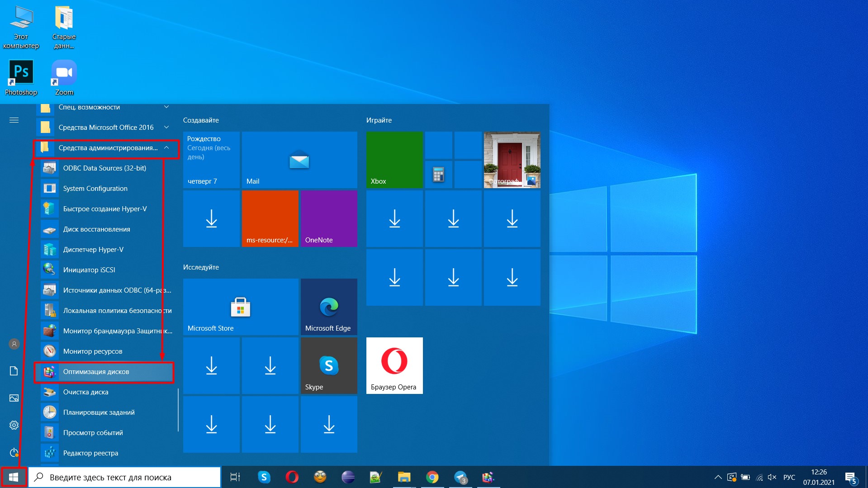Open the OneNote tile
Viewport: 868px width, 488px height.
point(328,218)
